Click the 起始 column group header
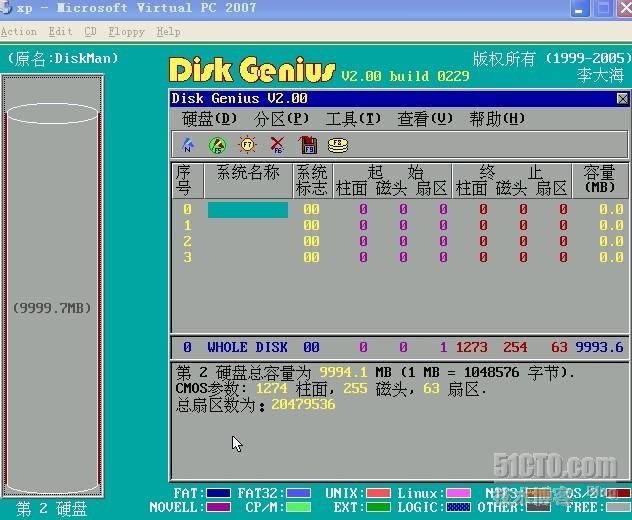The height and width of the screenshot is (520, 632). point(395,173)
